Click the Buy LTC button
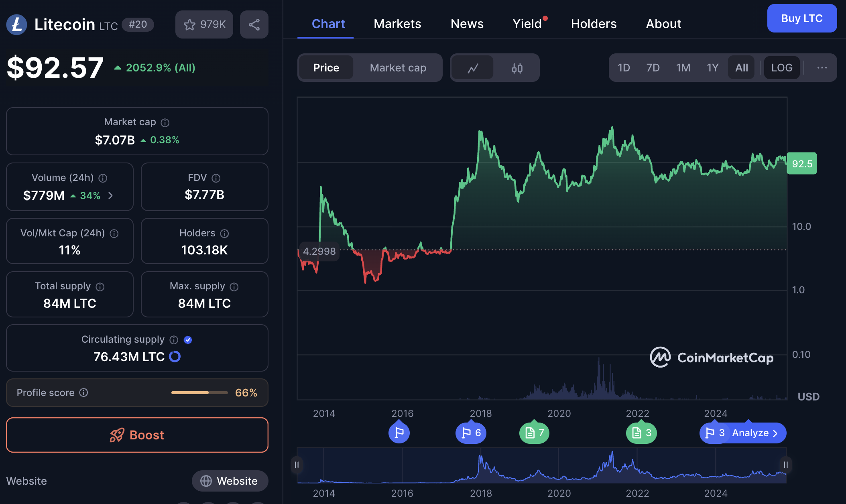This screenshot has height=504, width=846. point(801,18)
